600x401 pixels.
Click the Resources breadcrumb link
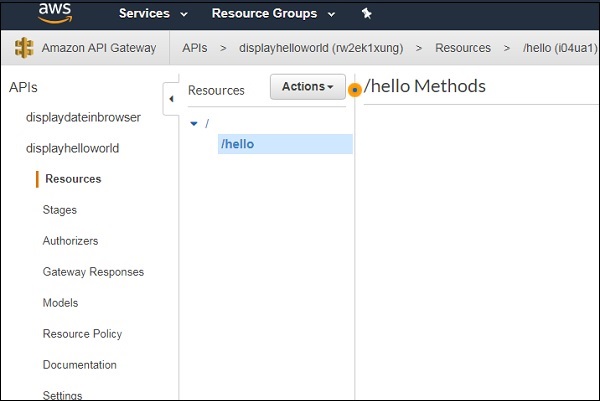(462, 48)
